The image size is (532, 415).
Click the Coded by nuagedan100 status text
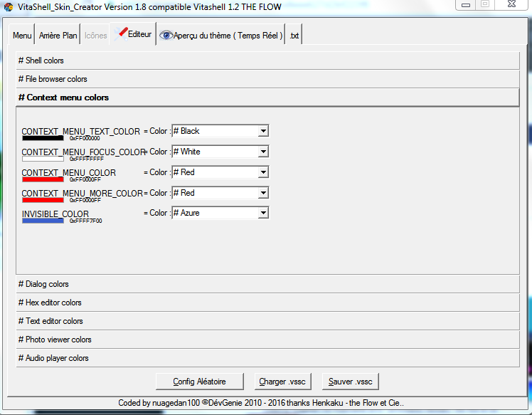(261, 403)
